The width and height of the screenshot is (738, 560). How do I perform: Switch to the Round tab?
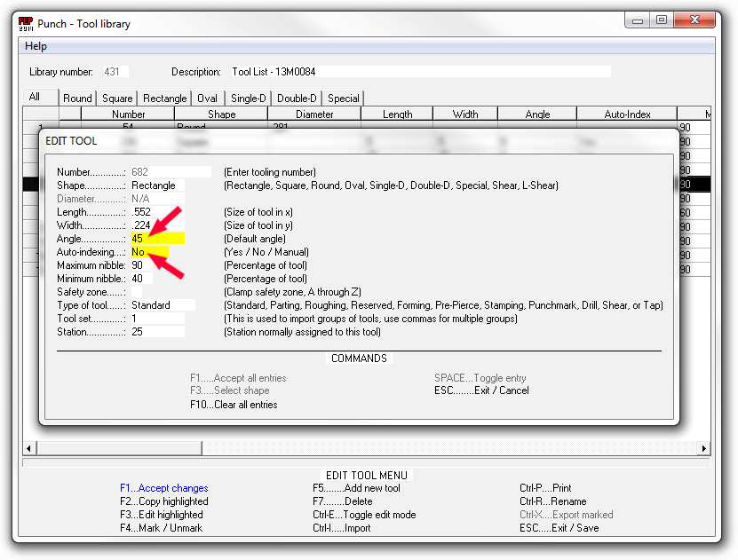point(77,99)
